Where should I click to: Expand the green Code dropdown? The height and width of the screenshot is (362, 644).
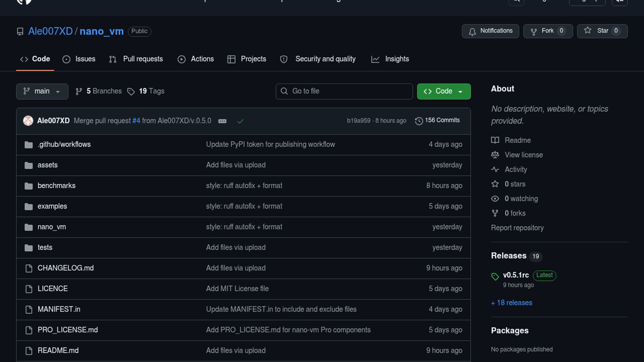(x=443, y=91)
